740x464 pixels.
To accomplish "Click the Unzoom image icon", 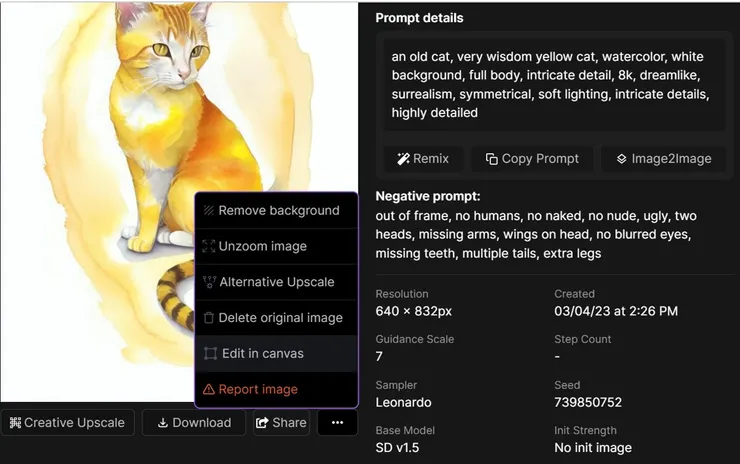I will click(x=209, y=246).
